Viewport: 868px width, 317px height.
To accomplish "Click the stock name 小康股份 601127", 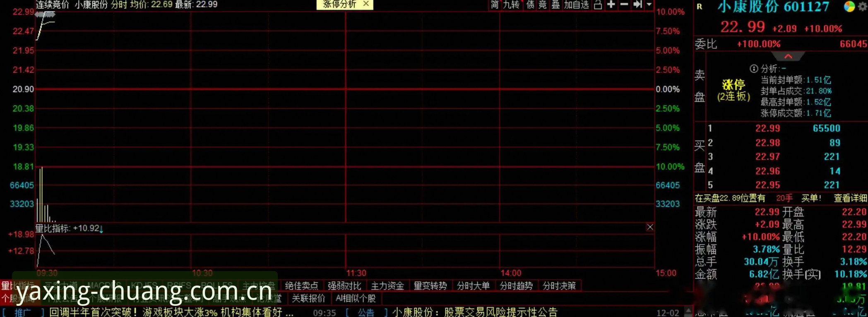I will [773, 7].
